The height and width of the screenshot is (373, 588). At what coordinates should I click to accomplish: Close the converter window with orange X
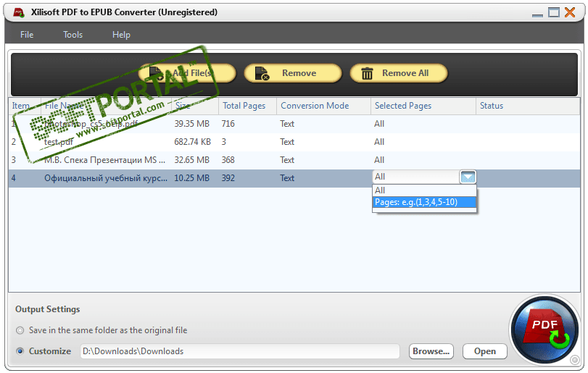tap(570, 12)
